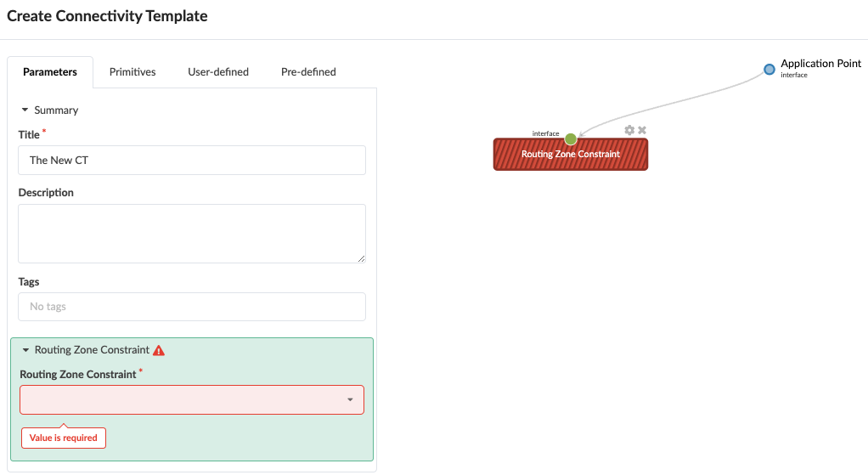The height and width of the screenshot is (475, 868).
Task: Select the blue Application Point circle
Action: (769, 69)
